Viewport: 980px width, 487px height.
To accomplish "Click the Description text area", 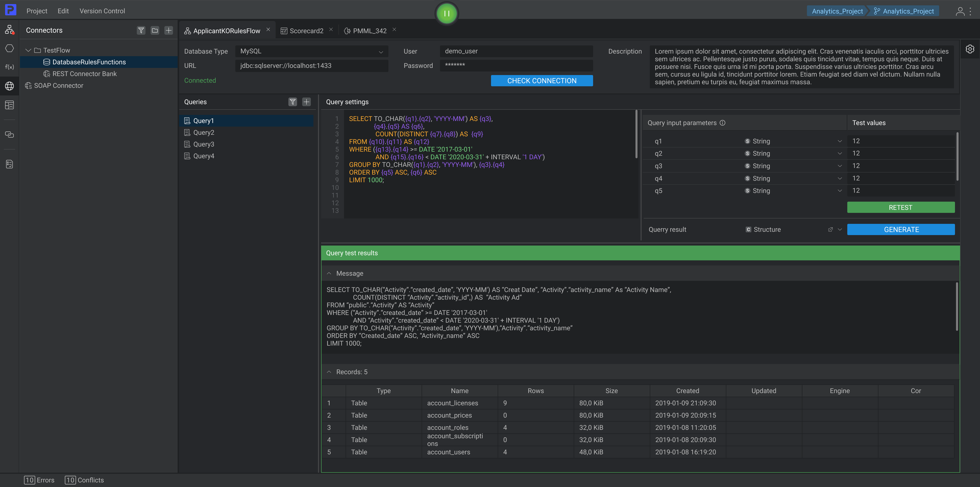I will pos(802,67).
